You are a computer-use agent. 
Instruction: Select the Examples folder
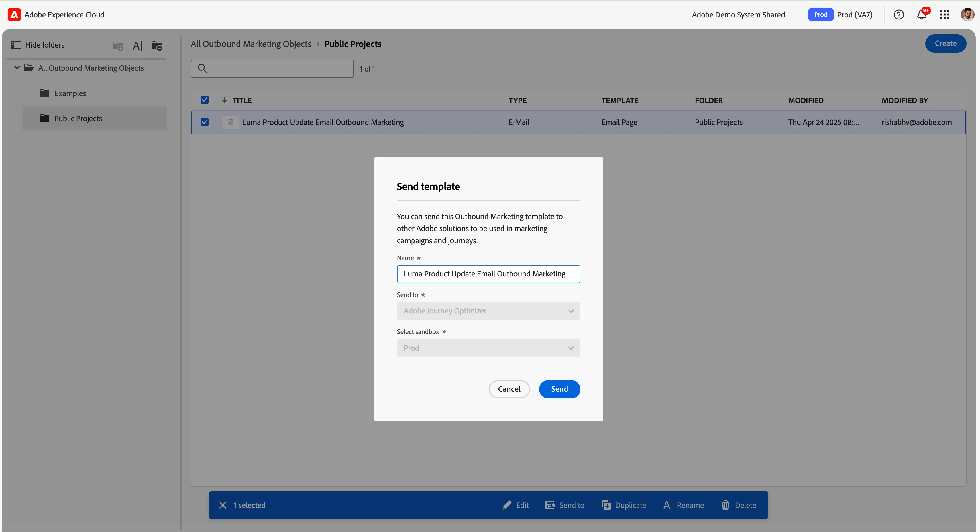tap(94, 93)
